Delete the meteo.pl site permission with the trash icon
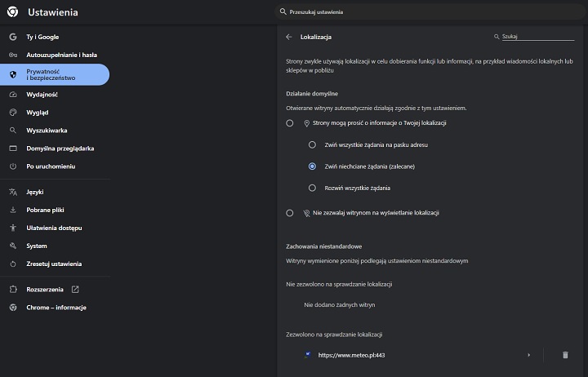This screenshot has height=377, width=588. [x=564, y=355]
